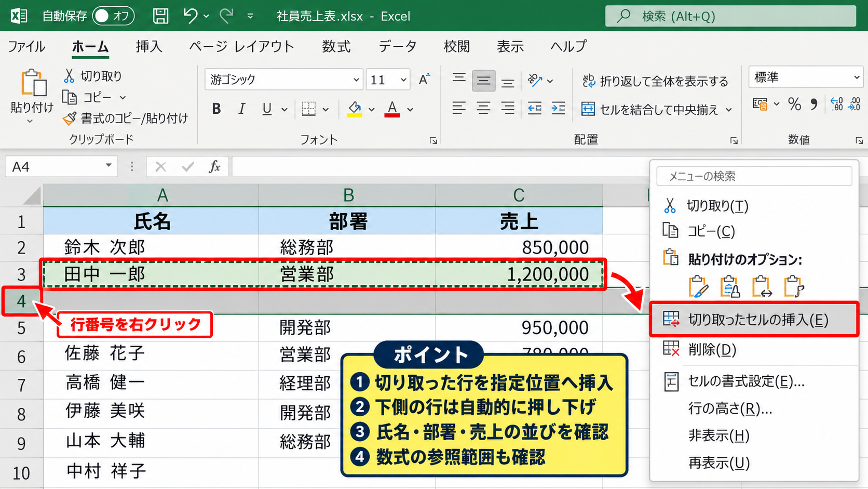Open the font size 11 dropdown

coord(403,80)
